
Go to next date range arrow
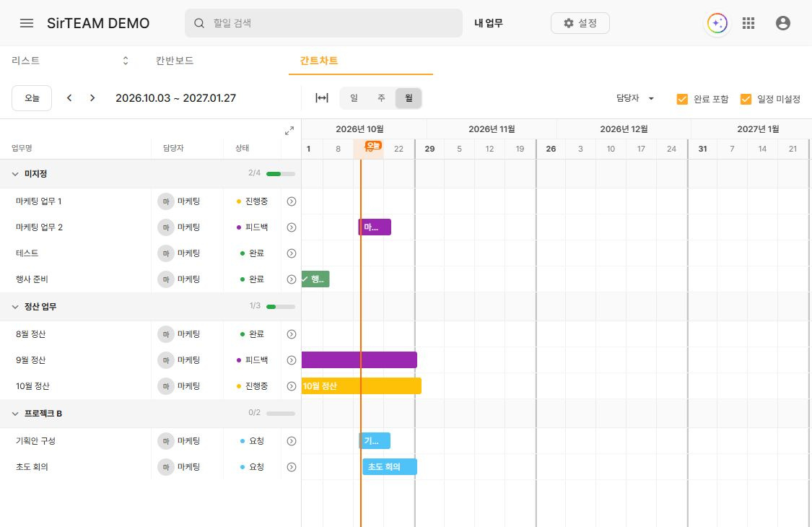(x=92, y=98)
